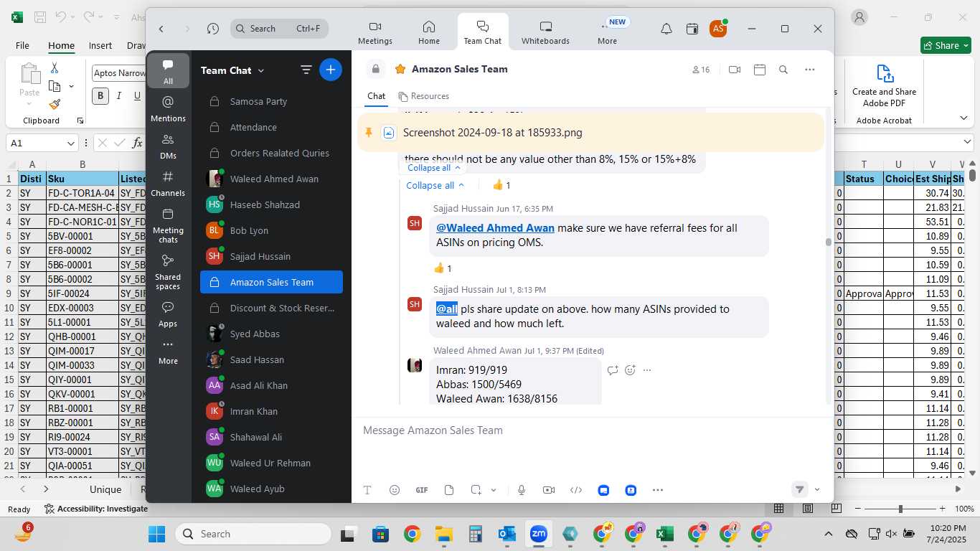
Task: Go back with the Zoom back arrow
Action: click(x=161, y=29)
